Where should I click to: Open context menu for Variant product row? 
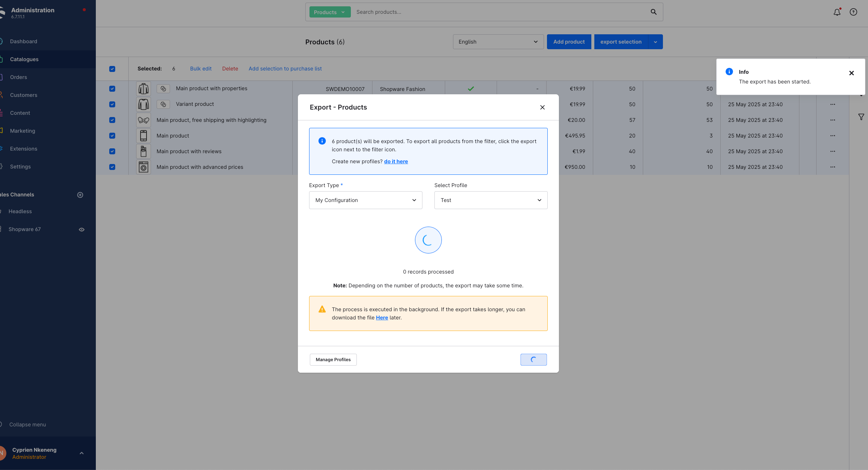click(x=833, y=104)
